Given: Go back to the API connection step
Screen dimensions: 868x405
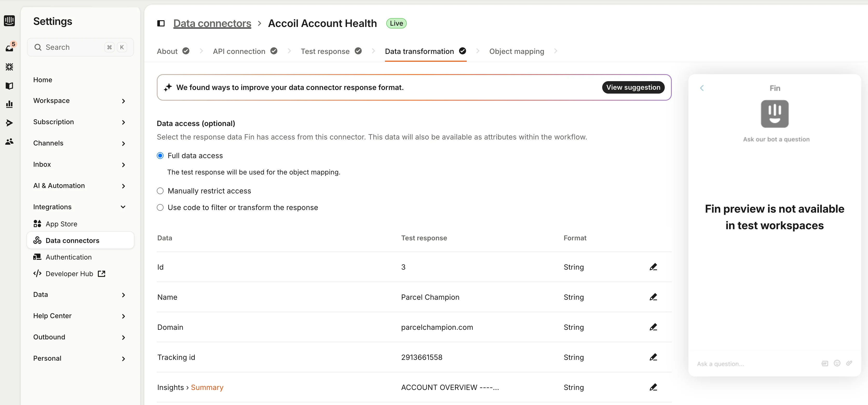Looking at the screenshot, I should coord(239,51).
